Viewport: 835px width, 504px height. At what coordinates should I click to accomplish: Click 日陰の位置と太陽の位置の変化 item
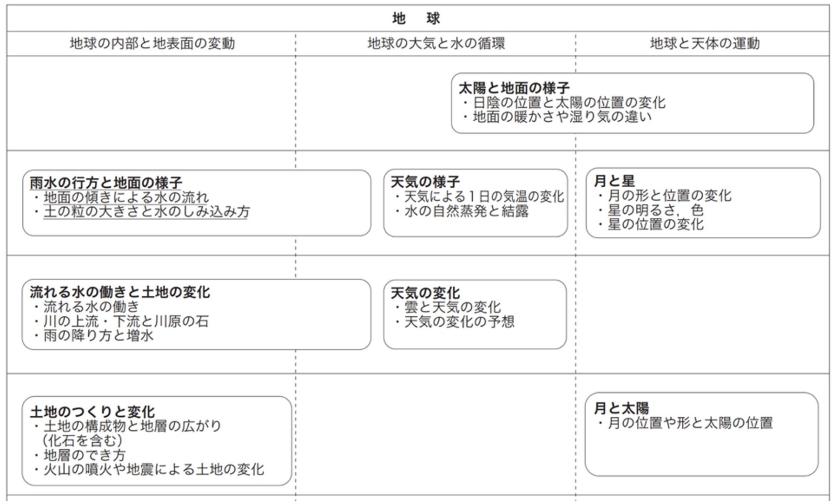[x=569, y=103]
